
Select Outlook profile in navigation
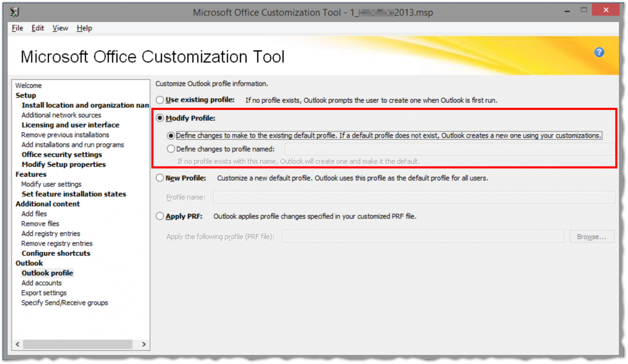(x=47, y=273)
